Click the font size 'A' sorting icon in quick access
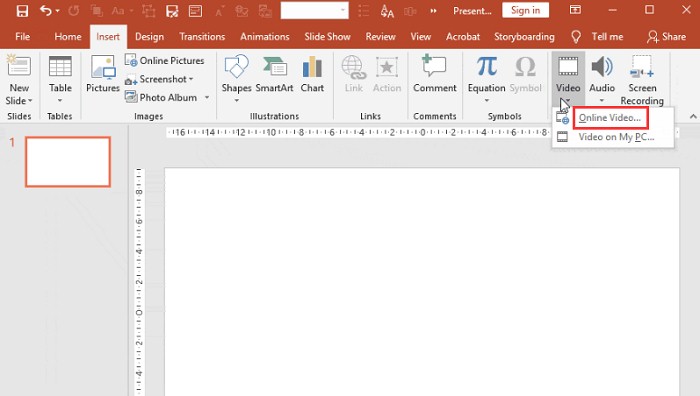Screen dimensions: 700x396 (x=387, y=11)
